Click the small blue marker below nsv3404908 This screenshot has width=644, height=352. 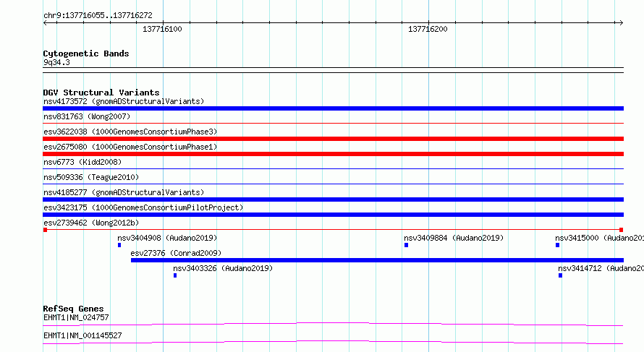click(119, 245)
